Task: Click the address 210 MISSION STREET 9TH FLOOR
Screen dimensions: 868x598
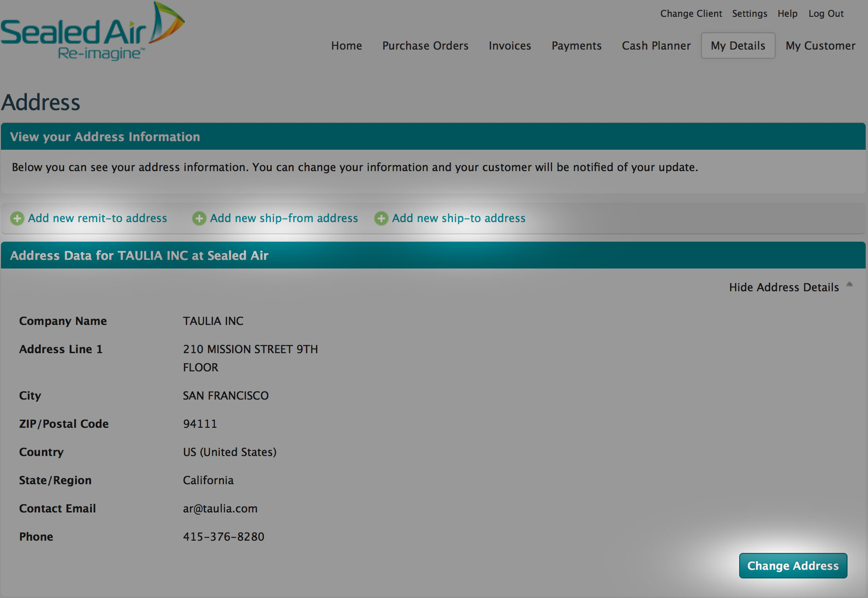Action: tap(250, 358)
